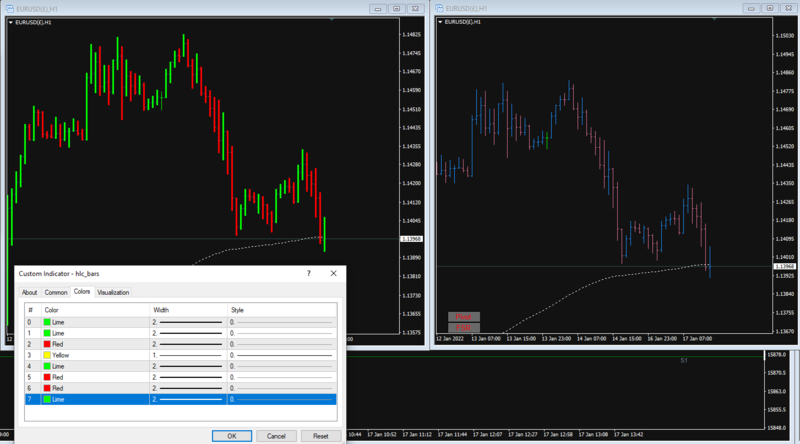The image size is (800, 444).
Task: Open the Style dropdown for row 4
Action: pos(282,366)
